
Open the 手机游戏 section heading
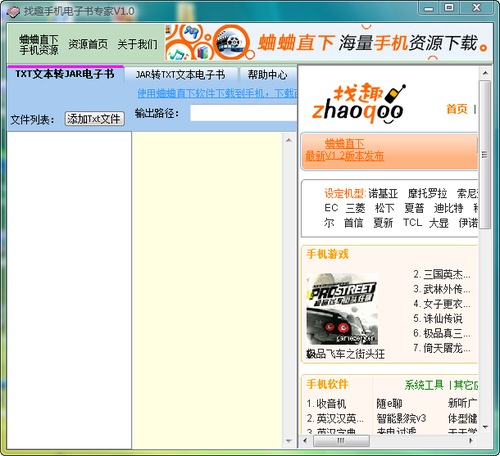[x=327, y=254]
